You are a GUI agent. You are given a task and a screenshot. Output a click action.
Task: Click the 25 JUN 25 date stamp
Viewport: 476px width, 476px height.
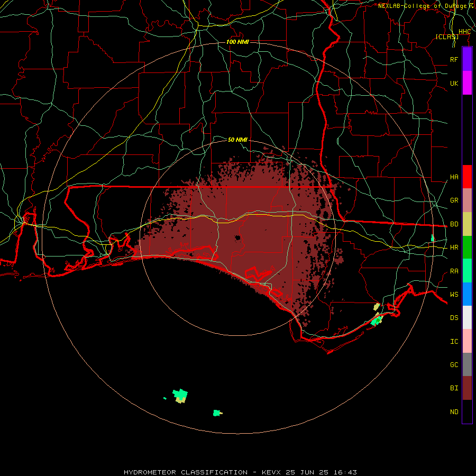coord(307,472)
